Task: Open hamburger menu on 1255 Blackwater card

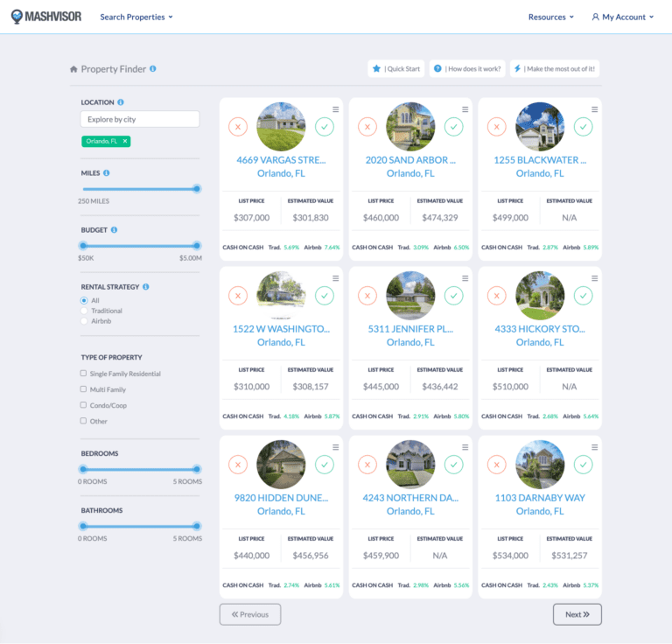Action: [x=595, y=109]
